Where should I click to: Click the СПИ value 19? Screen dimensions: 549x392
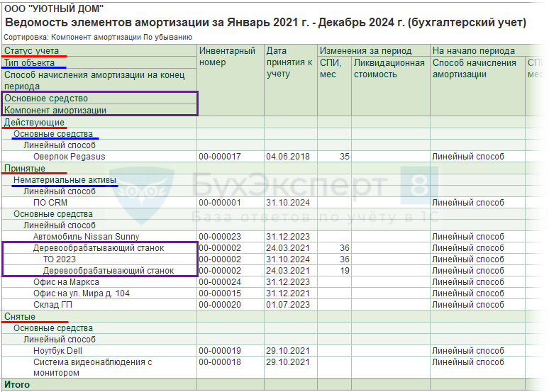[345, 271]
